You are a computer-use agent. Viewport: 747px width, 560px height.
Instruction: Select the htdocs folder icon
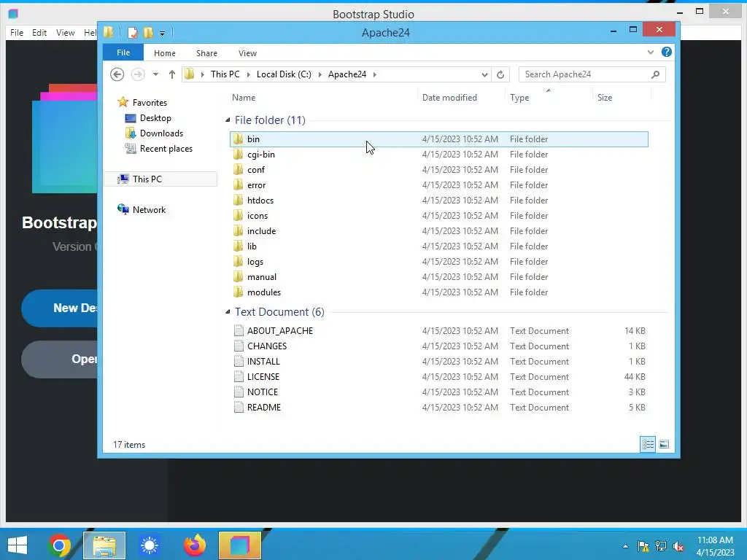pos(239,200)
